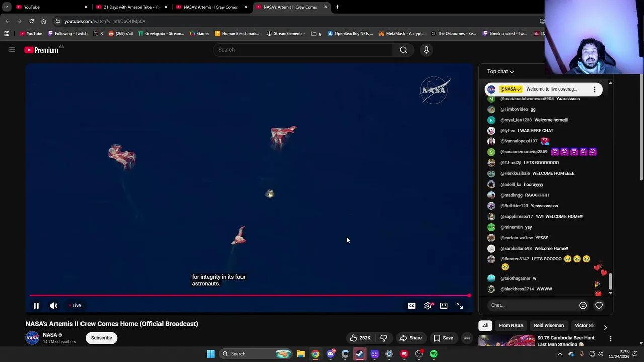Open the Games bookmark
644x362 pixels.
pos(199,34)
